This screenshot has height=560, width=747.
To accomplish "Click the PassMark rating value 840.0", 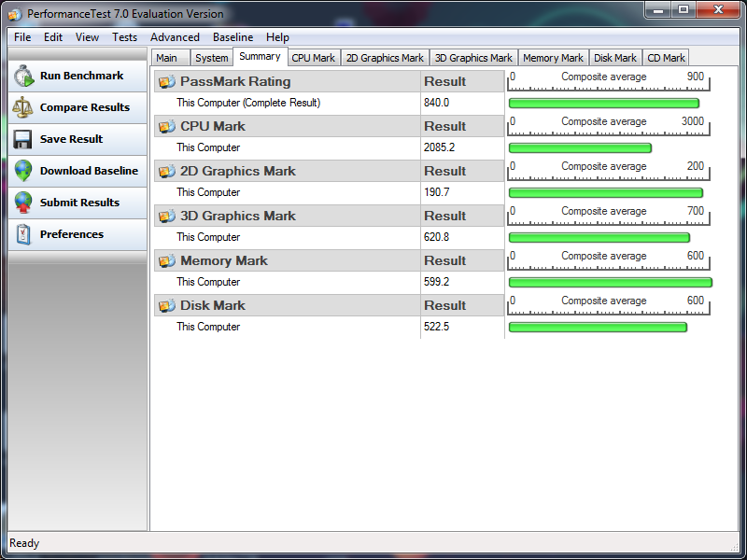I will tap(436, 103).
